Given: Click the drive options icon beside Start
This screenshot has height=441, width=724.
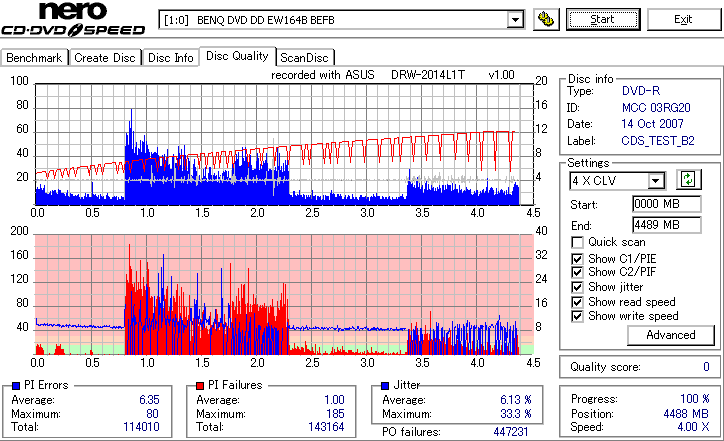Looking at the screenshot, I should [546, 19].
